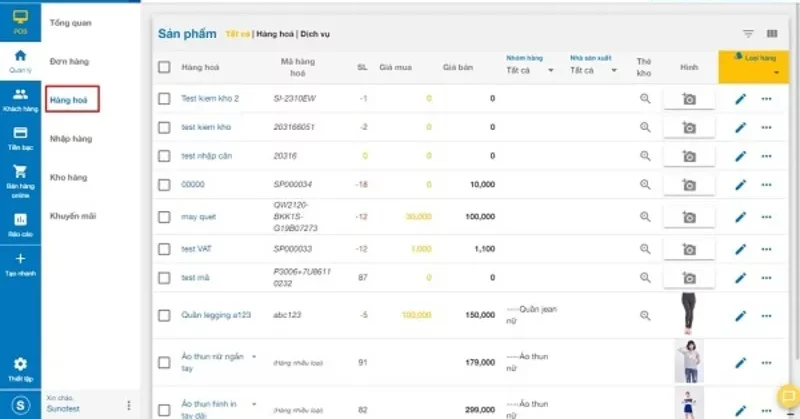Screen dimensions: 800x419
Task: Toggle the select-all header checkbox
Action: (x=164, y=67)
